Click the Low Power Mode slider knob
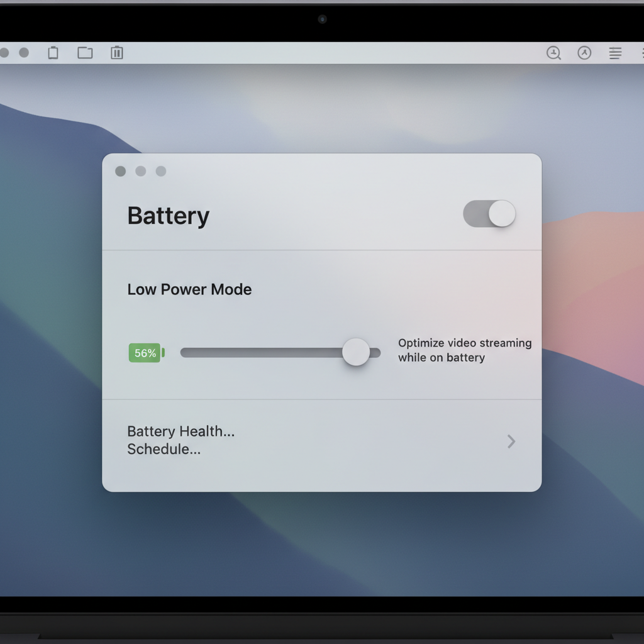Viewport: 644px width, 644px height. point(356,352)
